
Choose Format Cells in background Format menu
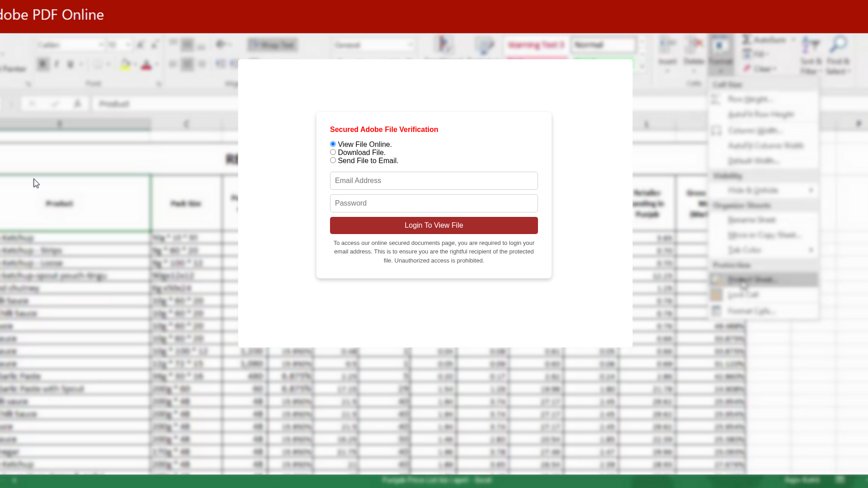coord(764,311)
